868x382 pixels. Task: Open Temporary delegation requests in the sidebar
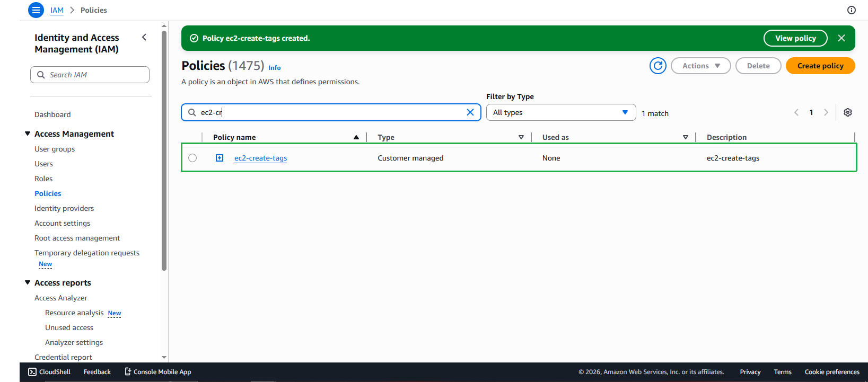87,253
